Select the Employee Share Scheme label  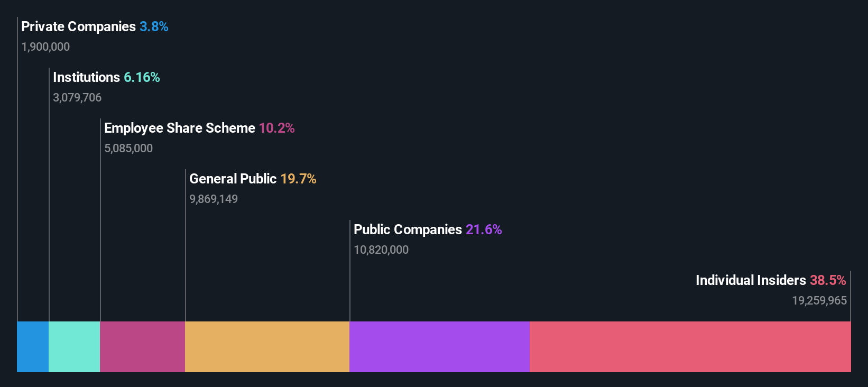[179, 128]
